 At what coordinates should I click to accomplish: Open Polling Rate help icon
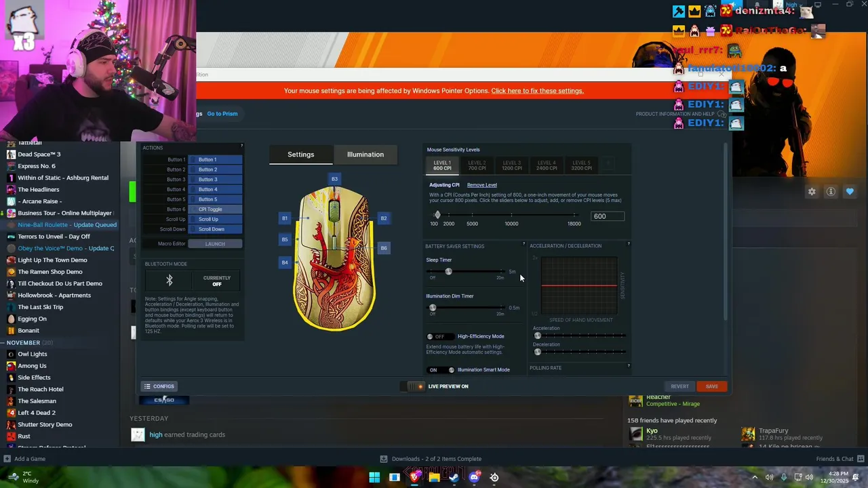pyautogui.click(x=629, y=366)
